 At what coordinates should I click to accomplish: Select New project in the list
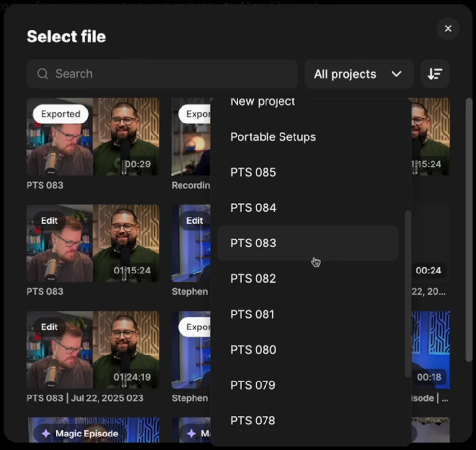pyautogui.click(x=263, y=102)
